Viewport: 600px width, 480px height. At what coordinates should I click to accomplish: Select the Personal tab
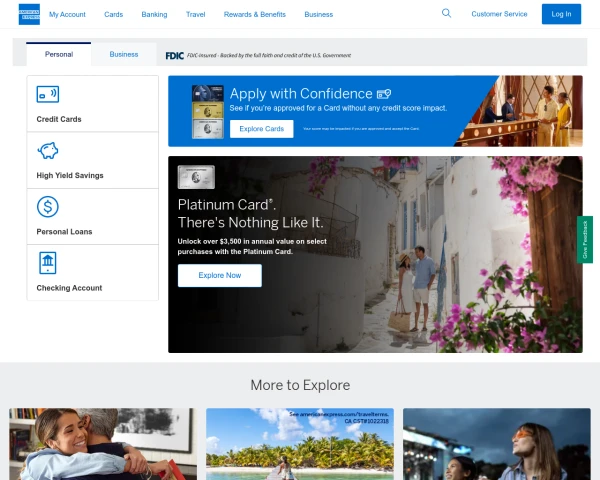(x=59, y=54)
